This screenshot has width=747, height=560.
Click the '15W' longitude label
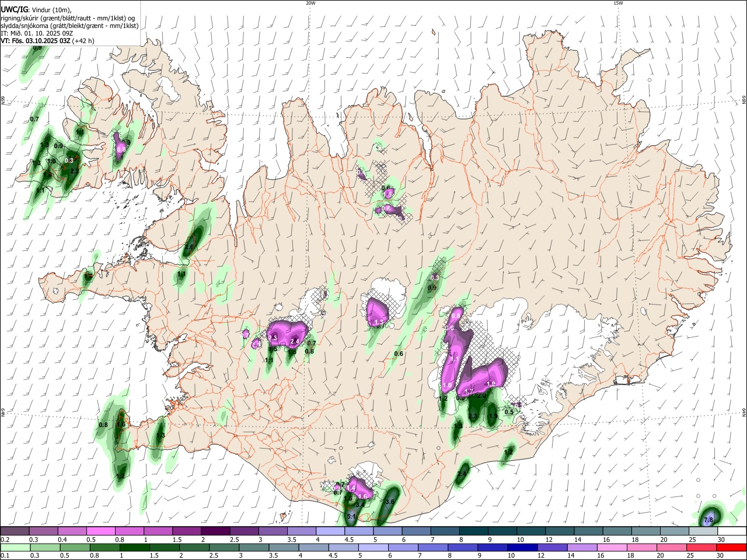pyautogui.click(x=618, y=3)
